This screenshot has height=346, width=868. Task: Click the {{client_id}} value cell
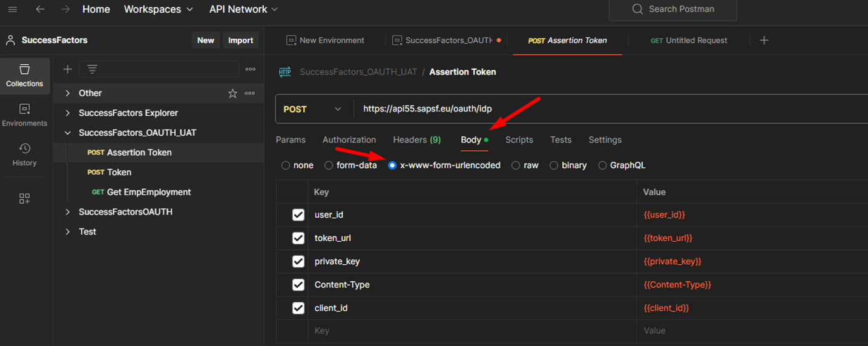(x=752, y=308)
